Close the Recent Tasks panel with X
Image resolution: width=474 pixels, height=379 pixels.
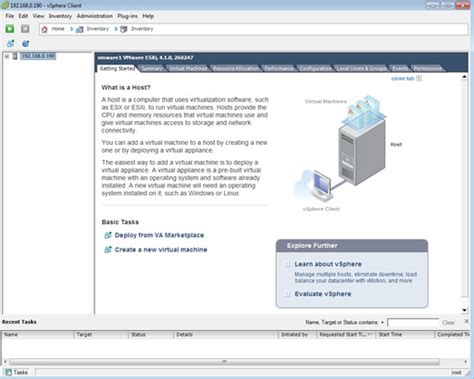[x=466, y=321]
